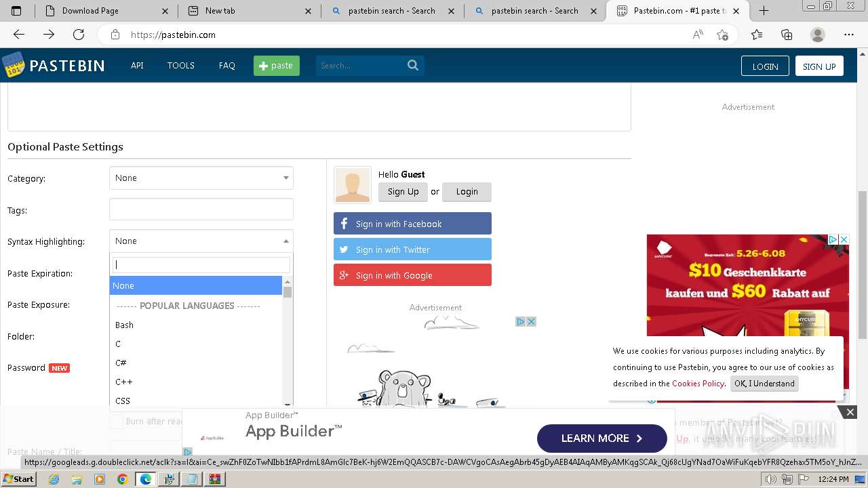Open Internet Explorer from the taskbar

click(x=54, y=479)
